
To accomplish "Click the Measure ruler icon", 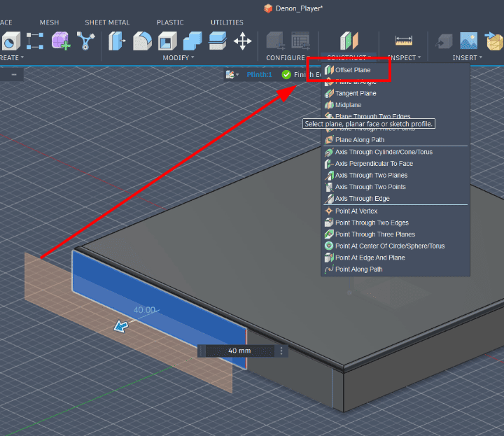I will pyautogui.click(x=404, y=41).
